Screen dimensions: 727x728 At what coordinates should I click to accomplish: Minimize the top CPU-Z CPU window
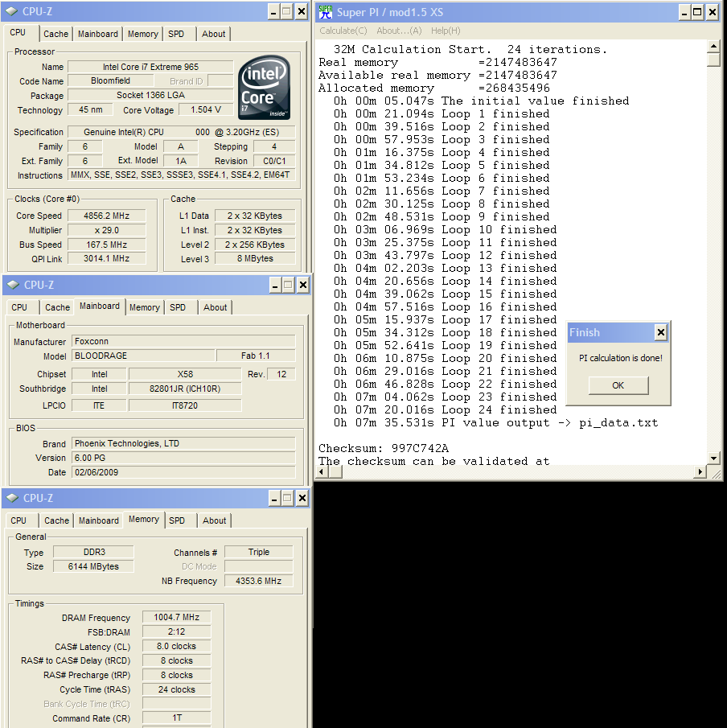pyautogui.click(x=273, y=11)
